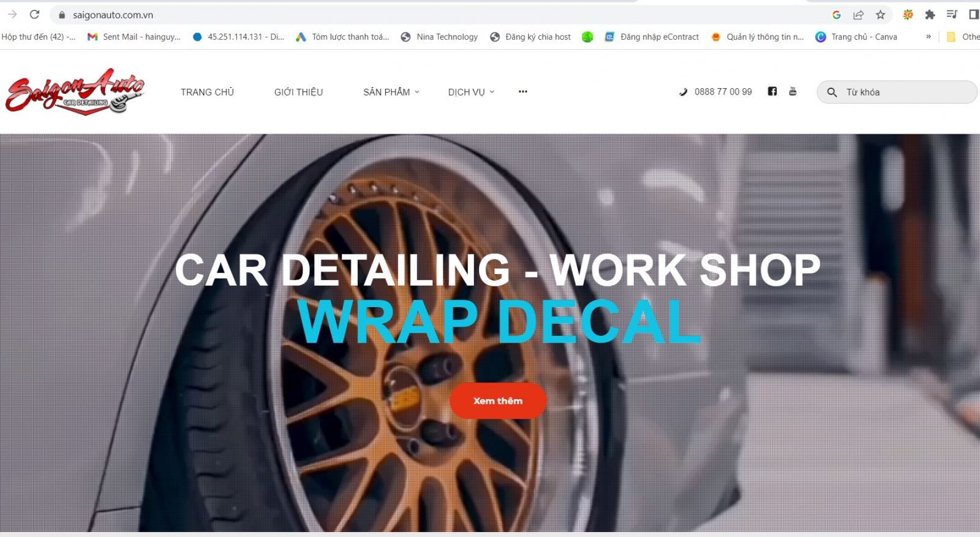Focus the Từ khóa search field

pyautogui.click(x=897, y=92)
